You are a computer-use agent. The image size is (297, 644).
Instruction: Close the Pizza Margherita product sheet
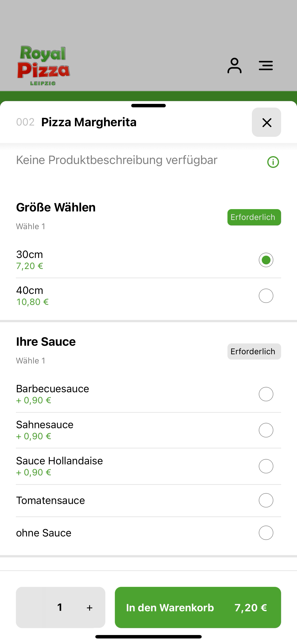coord(267,122)
